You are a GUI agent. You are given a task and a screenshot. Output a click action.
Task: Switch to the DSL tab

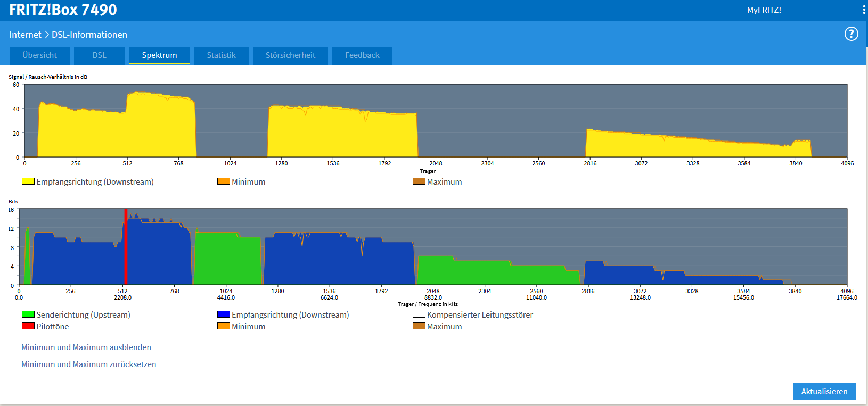(x=100, y=55)
